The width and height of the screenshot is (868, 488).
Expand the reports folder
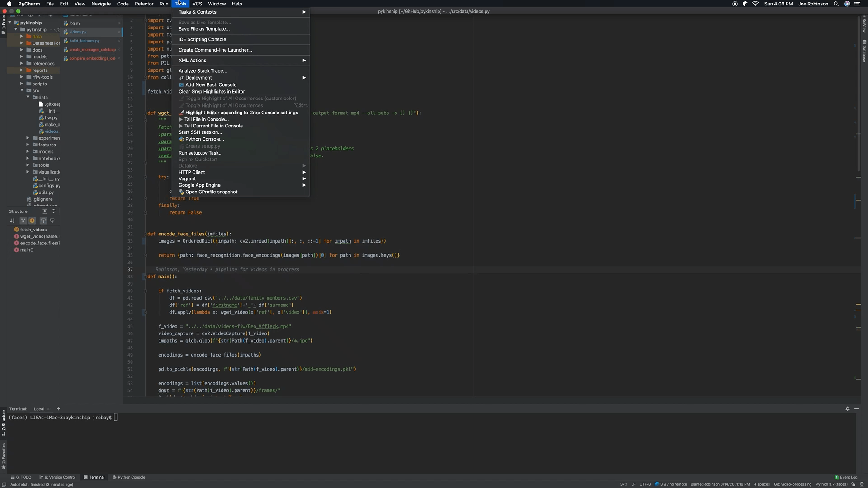[x=22, y=70]
